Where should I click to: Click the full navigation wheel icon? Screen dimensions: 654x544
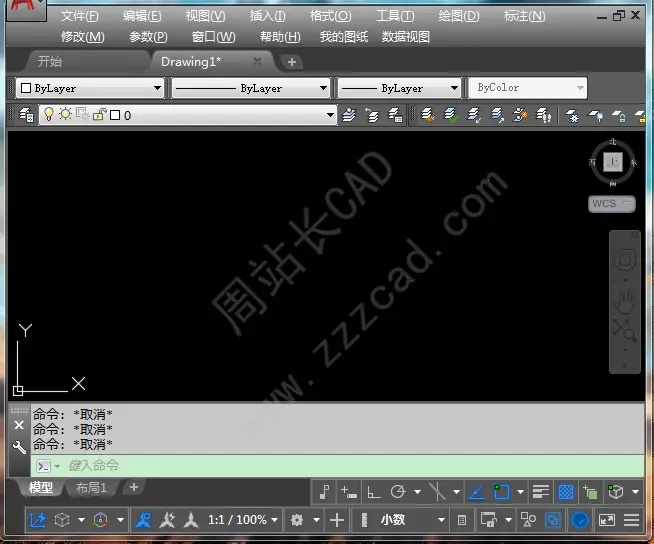624,260
